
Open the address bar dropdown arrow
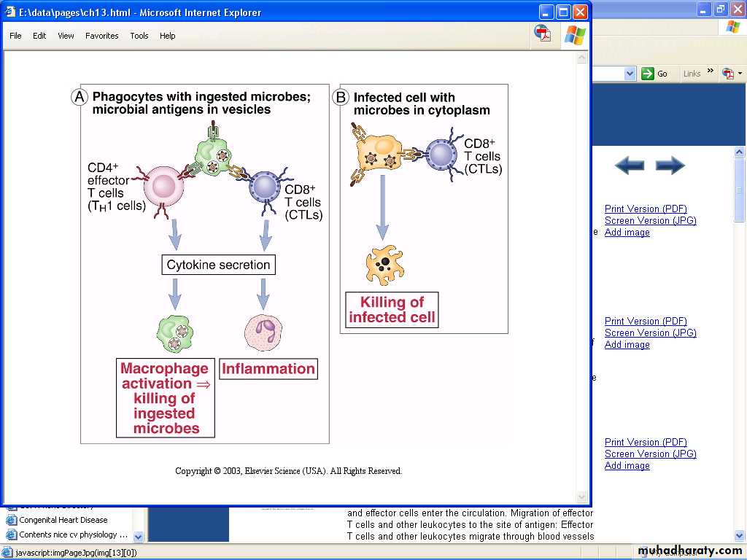[x=630, y=74]
